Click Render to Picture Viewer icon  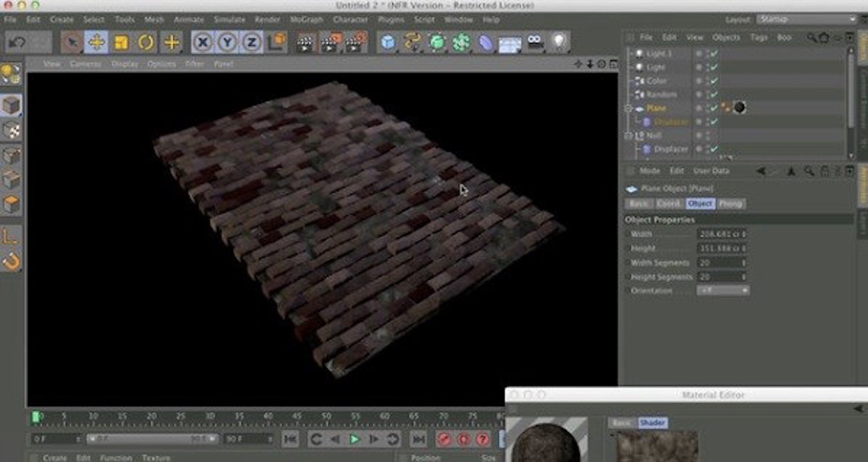(330, 43)
